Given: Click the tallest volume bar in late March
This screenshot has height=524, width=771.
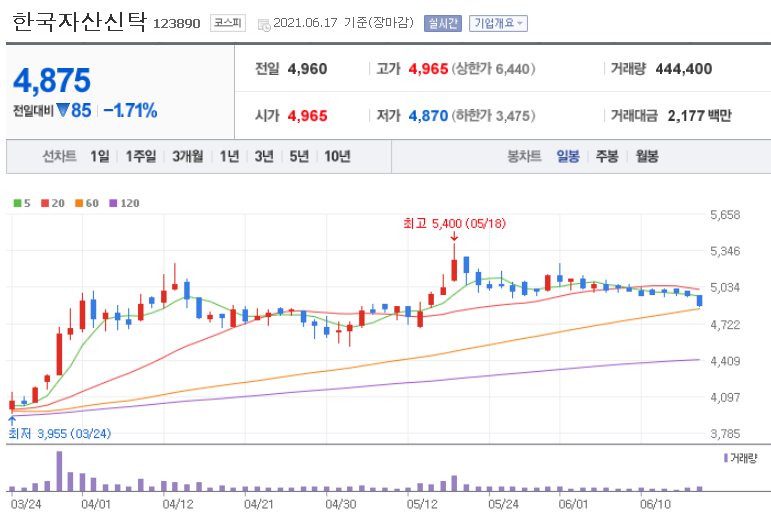Looking at the screenshot, I should (x=59, y=471).
